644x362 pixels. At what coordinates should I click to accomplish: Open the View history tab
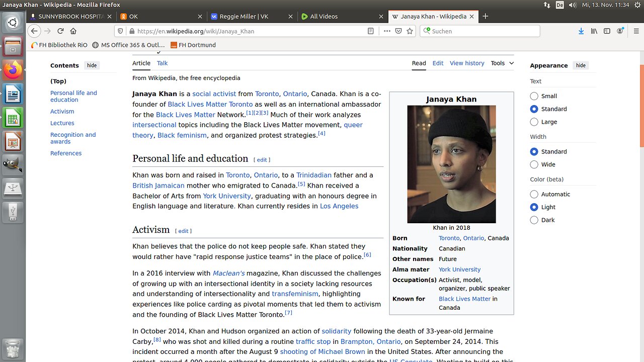click(467, 63)
